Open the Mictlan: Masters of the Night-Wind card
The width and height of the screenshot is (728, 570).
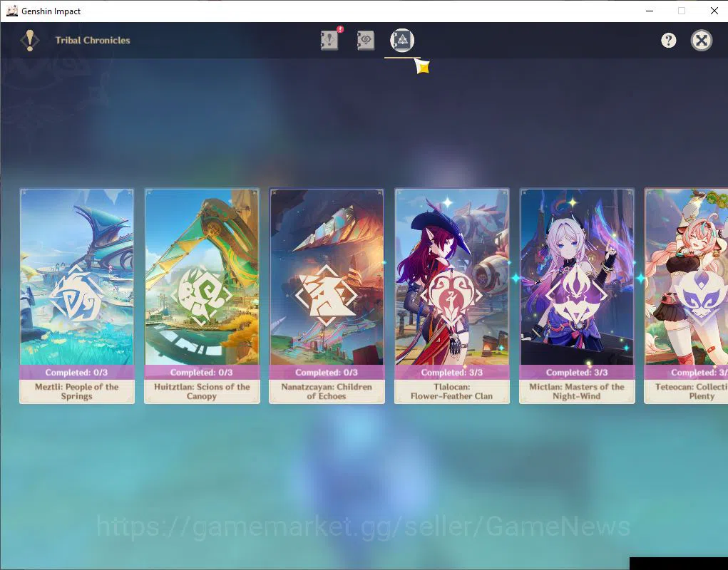pos(577,296)
